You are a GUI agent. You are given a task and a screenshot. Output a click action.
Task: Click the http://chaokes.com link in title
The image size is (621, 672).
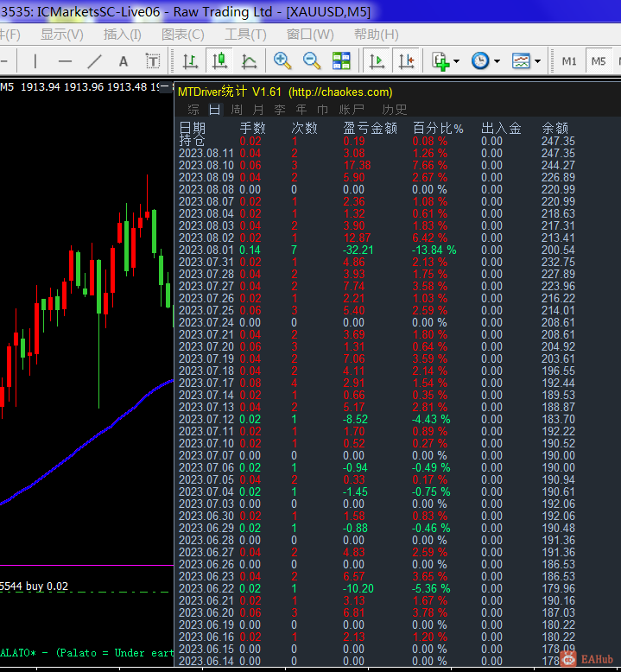tap(340, 92)
